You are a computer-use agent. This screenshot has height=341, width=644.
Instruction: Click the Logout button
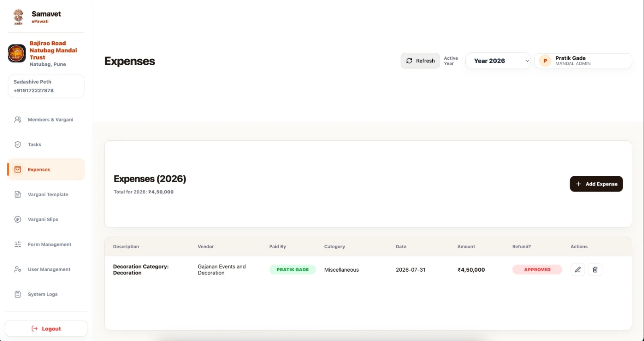(46, 329)
